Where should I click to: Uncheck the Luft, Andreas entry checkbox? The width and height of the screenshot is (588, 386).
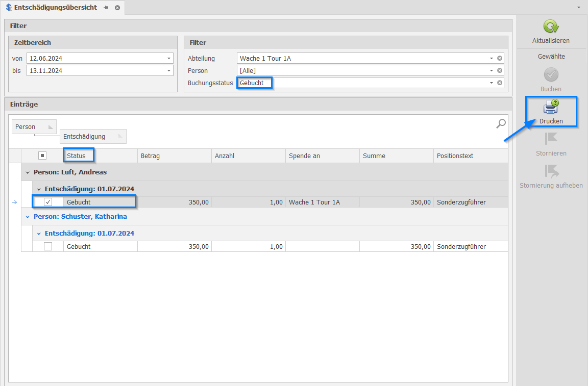point(48,202)
